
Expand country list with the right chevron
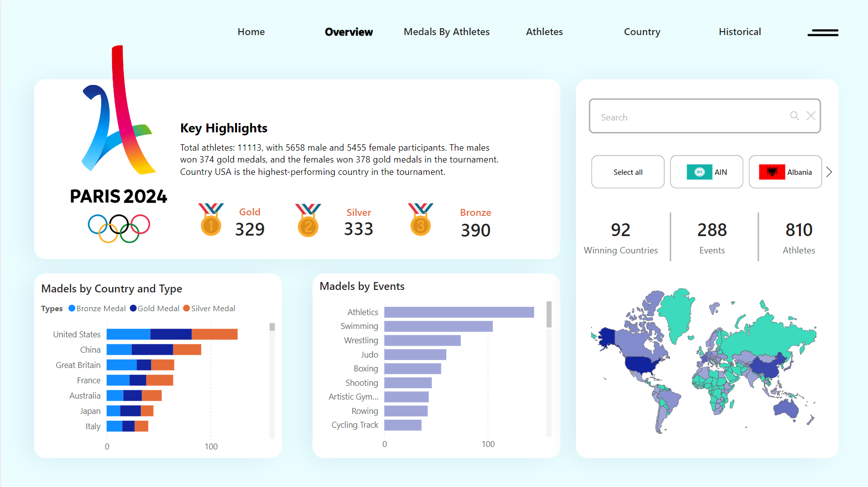coord(829,172)
